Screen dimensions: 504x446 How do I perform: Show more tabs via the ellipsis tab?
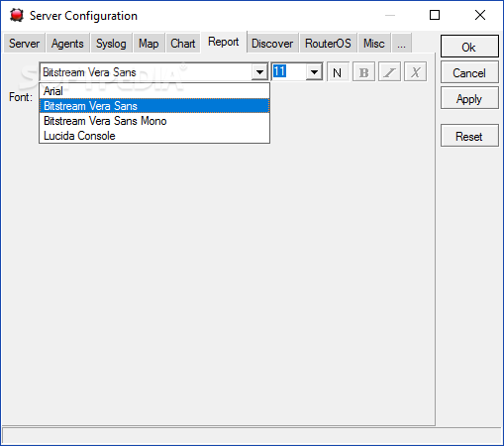point(401,44)
